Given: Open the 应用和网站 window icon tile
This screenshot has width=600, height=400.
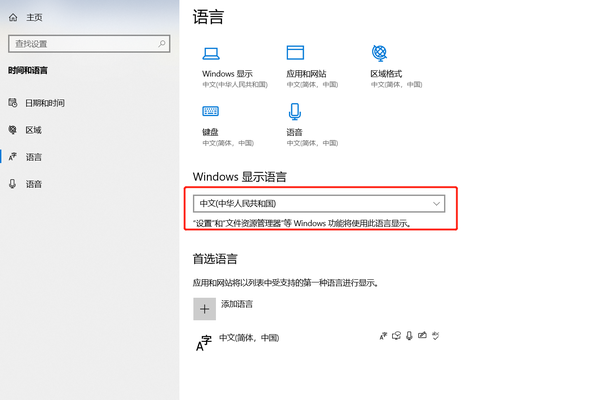Looking at the screenshot, I should [295, 53].
